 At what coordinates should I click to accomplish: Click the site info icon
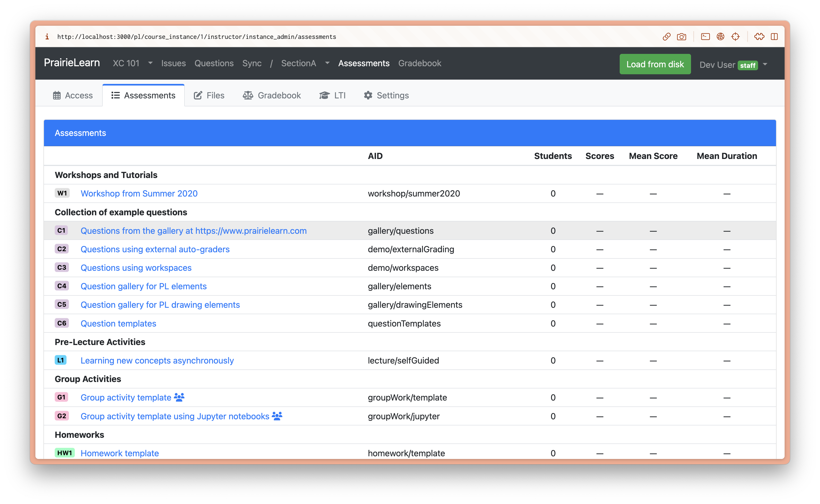[x=47, y=37]
